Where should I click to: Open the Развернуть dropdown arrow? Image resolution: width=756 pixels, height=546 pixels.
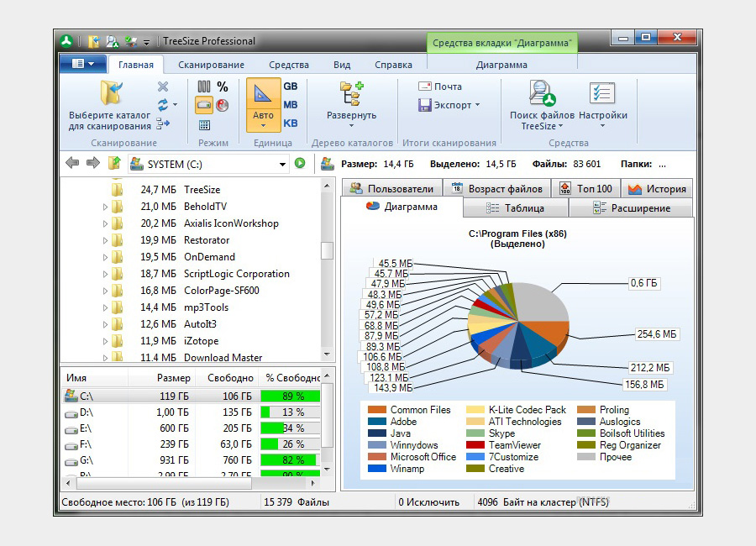tap(351, 126)
